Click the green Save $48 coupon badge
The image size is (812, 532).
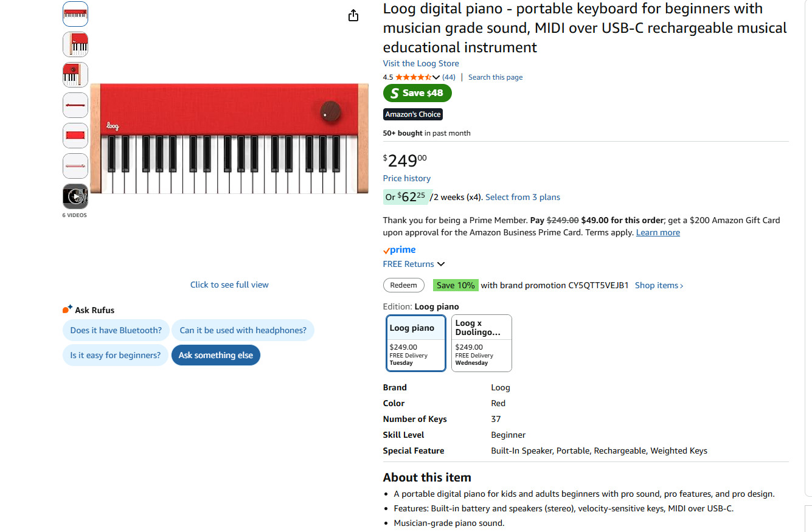tap(417, 93)
